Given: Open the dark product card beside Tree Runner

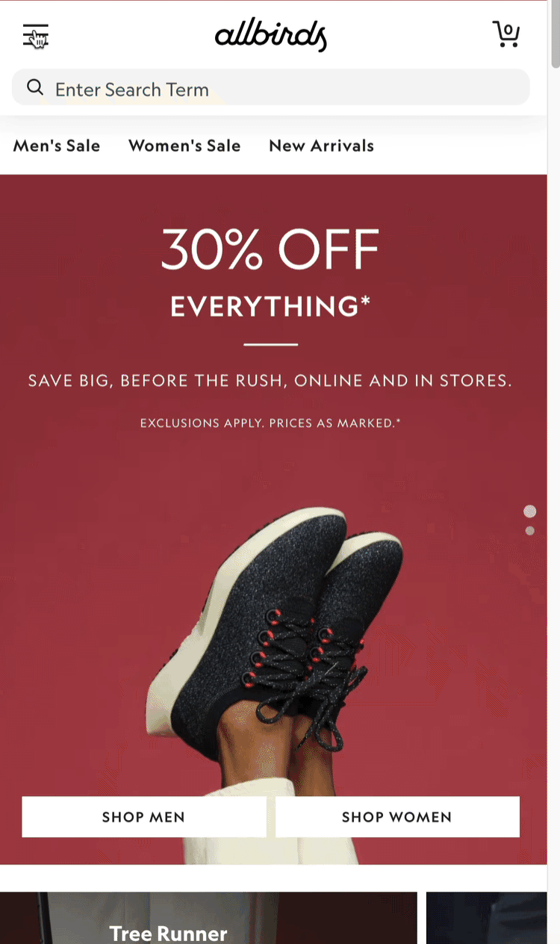Looking at the screenshot, I should point(487,918).
